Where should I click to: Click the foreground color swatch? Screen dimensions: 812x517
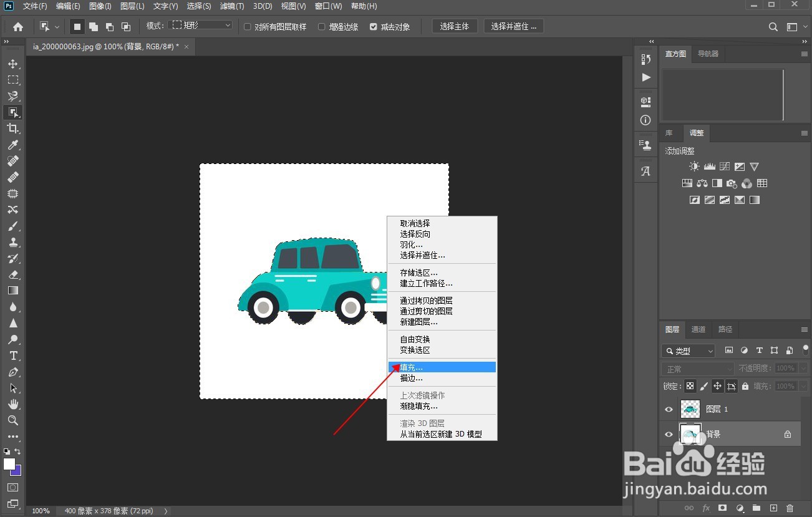point(9,464)
